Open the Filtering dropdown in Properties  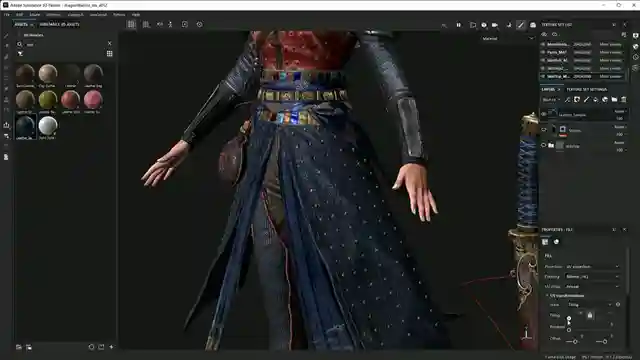(592, 277)
